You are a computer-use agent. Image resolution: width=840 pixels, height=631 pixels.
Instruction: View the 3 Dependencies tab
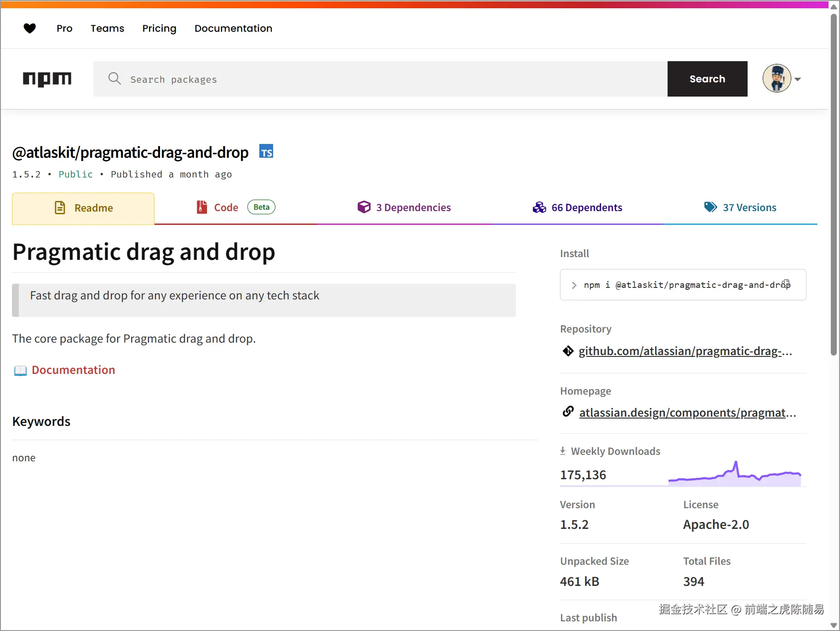point(404,208)
